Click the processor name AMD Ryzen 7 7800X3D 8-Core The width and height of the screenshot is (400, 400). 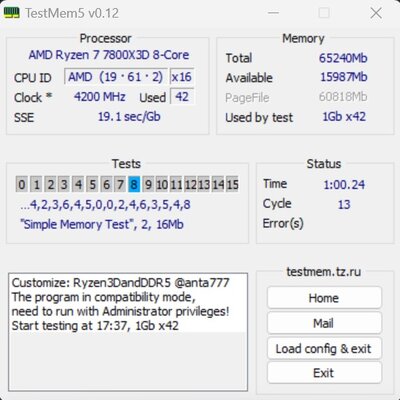[x=109, y=55]
